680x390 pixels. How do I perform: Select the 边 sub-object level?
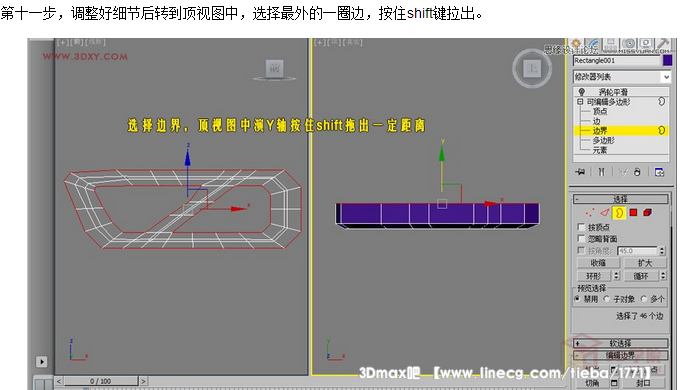pos(596,121)
